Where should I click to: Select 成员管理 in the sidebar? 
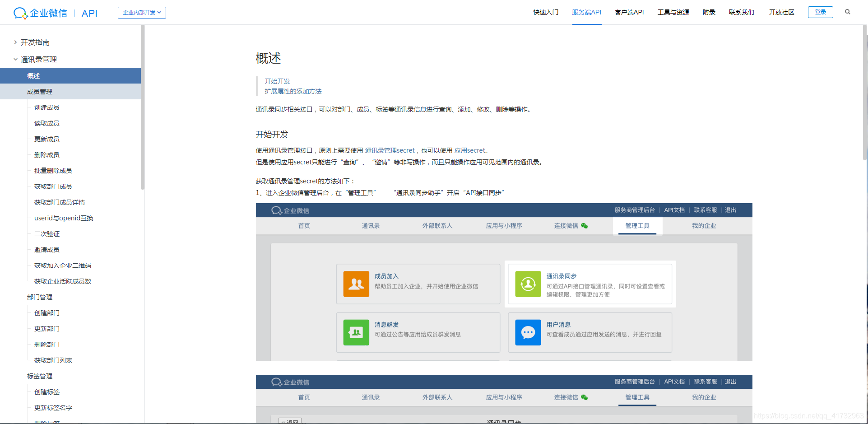point(70,92)
